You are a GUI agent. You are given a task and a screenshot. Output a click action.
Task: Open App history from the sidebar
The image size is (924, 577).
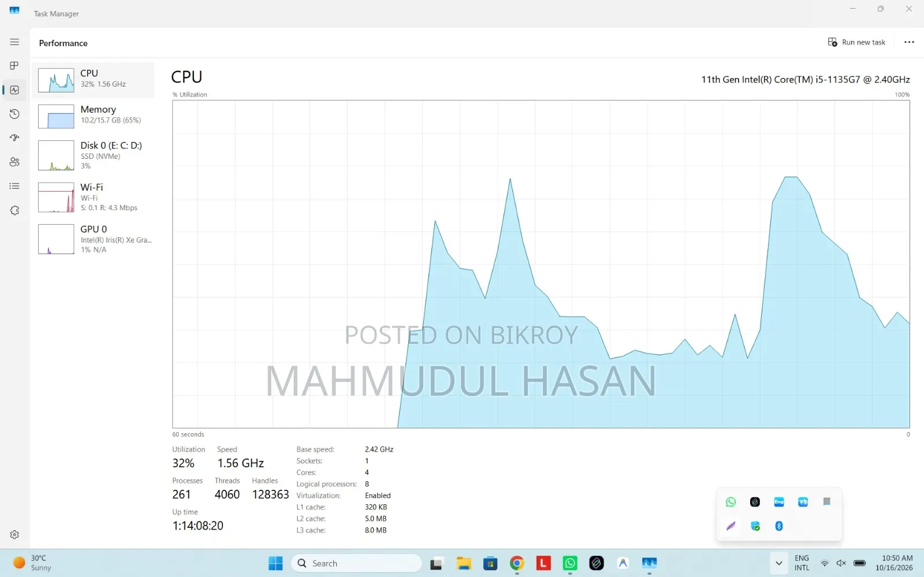pos(14,114)
